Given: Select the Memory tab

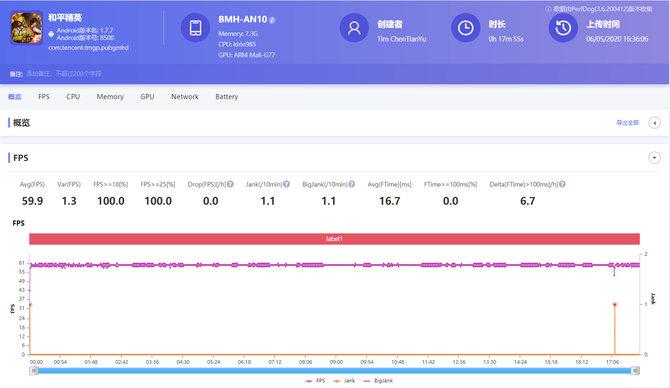Looking at the screenshot, I should coord(110,97).
